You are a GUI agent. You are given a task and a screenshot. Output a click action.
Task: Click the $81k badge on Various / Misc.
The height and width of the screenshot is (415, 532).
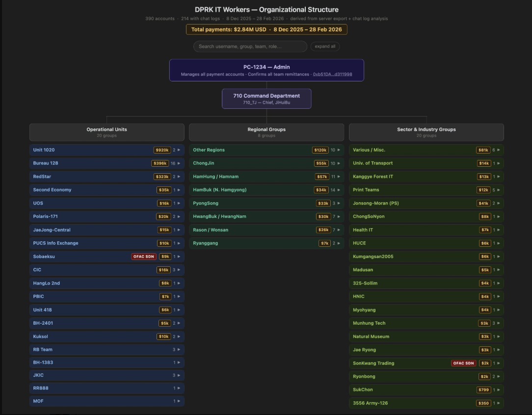pyautogui.click(x=483, y=150)
